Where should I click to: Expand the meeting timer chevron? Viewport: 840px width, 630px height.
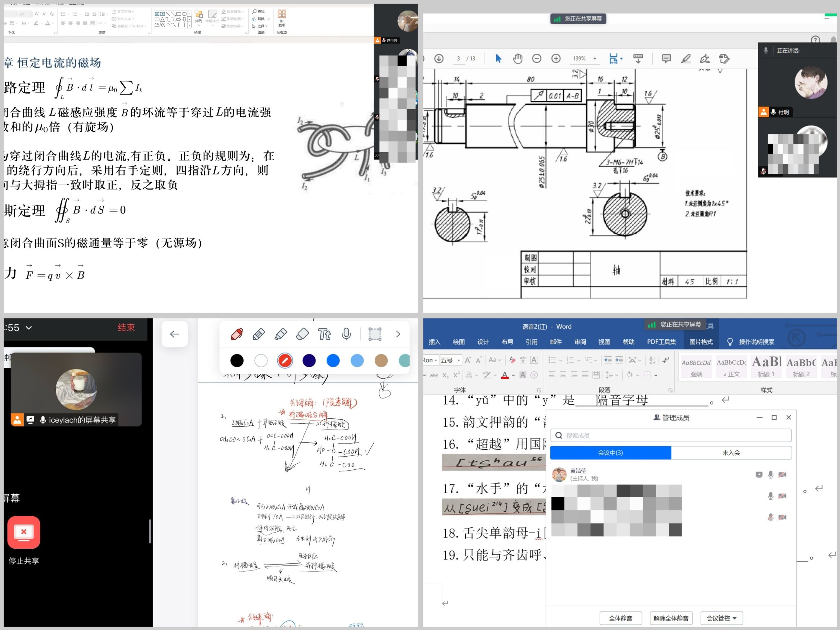(x=29, y=328)
